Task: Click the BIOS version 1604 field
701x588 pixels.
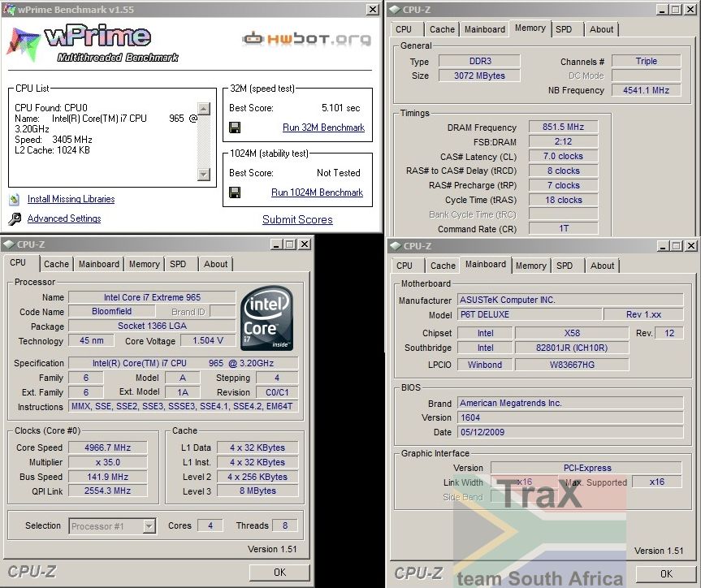Action: click(x=570, y=417)
